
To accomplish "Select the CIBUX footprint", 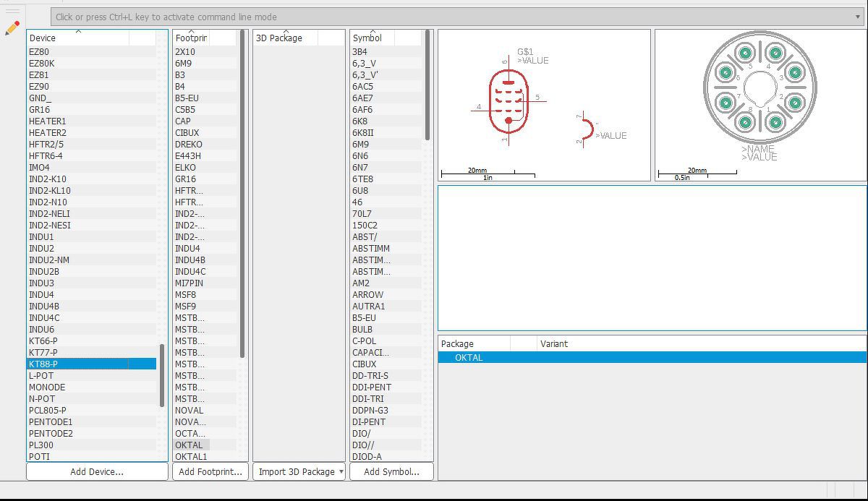I will coord(205,132).
